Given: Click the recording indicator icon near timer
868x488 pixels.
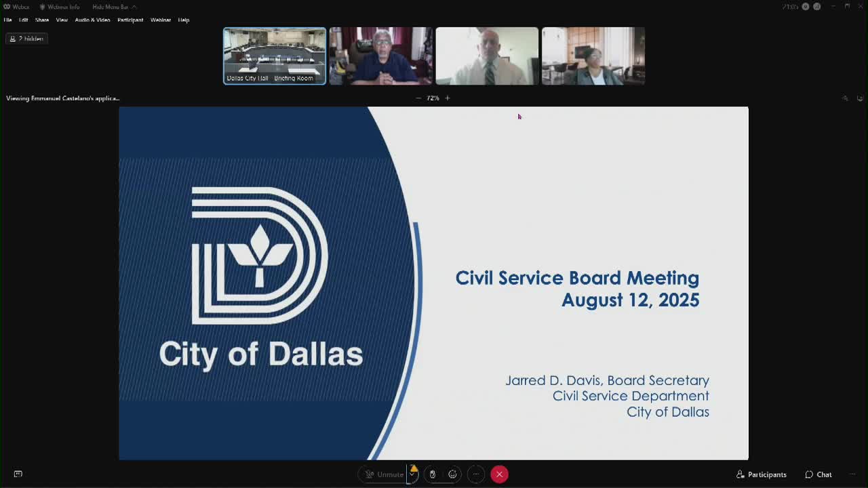Looking at the screenshot, I should coord(806,7).
